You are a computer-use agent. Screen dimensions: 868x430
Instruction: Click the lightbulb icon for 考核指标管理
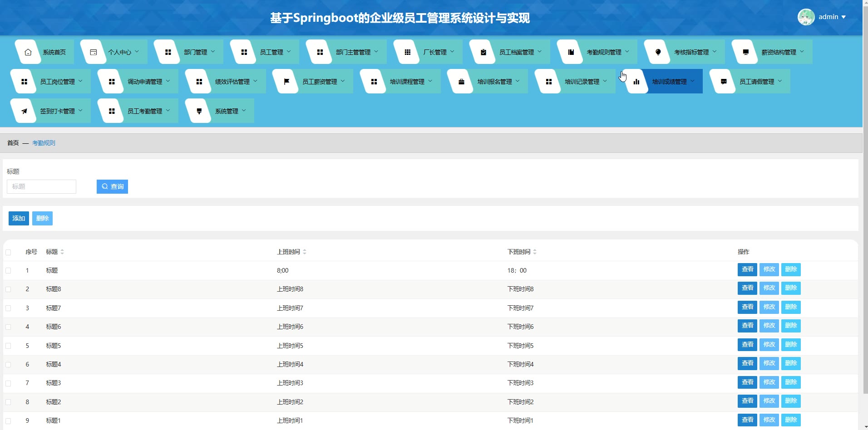658,52
